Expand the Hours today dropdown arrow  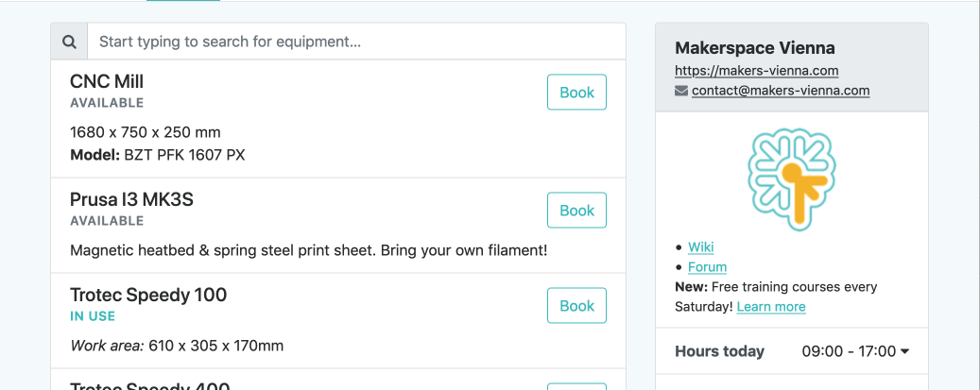[x=904, y=352]
